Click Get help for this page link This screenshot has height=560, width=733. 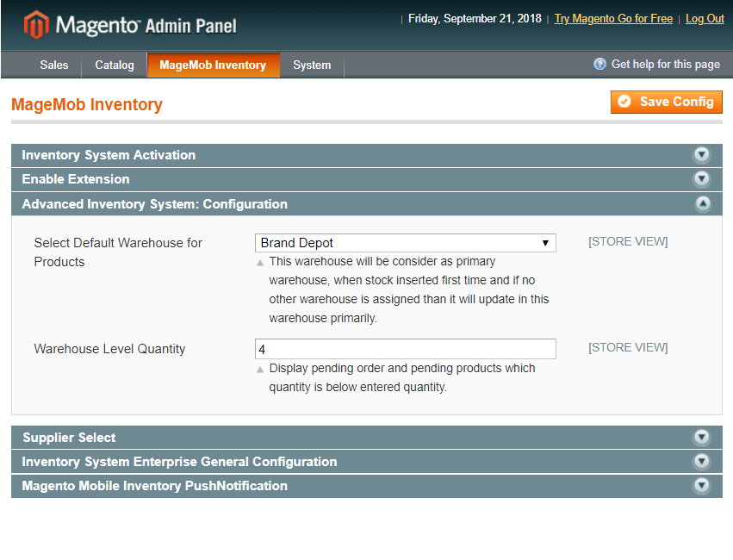[666, 65]
